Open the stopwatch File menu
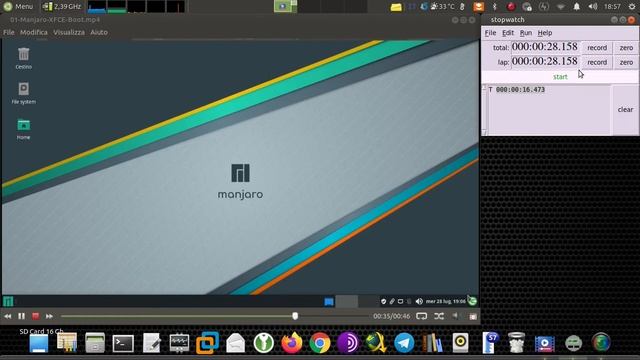This screenshot has width=640, height=360. pyautogui.click(x=490, y=33)
